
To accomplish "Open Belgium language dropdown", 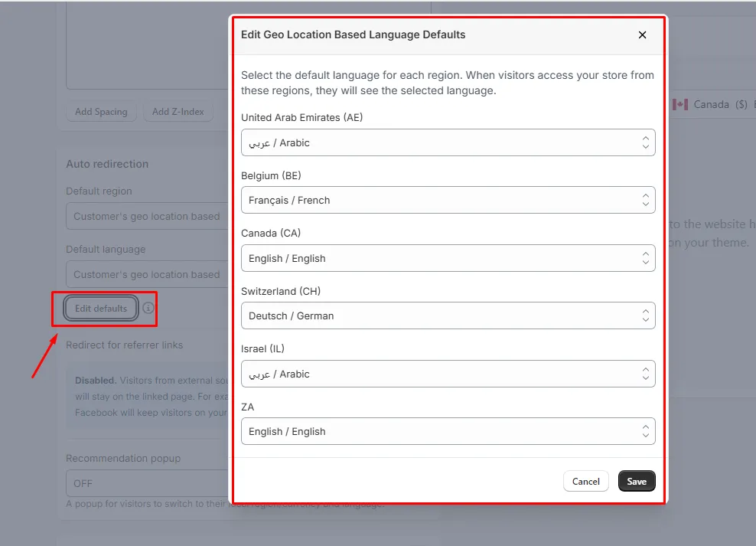I will pyautogui.click(x=448, y=200).
